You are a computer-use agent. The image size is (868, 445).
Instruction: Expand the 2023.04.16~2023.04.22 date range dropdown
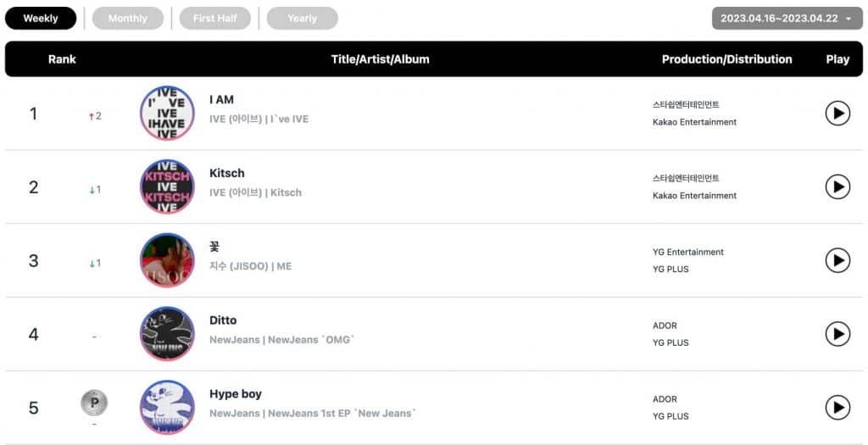click(787, 18)
